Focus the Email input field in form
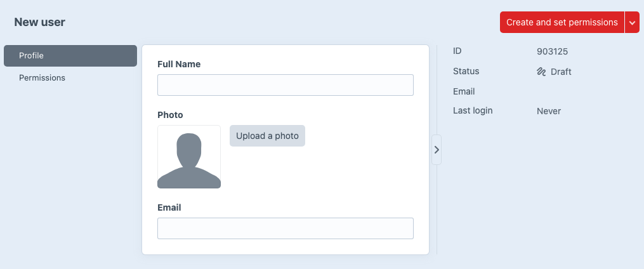This screenshot has width=644, height=269. [286, 228]
